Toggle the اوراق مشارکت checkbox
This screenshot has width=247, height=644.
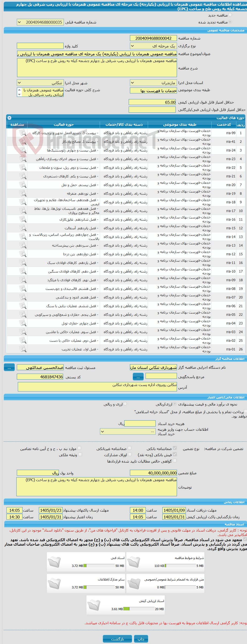coord(130,454)
